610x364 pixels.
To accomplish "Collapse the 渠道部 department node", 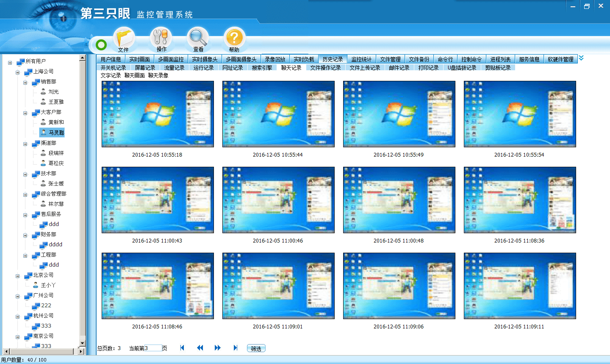I will point(25,144).
